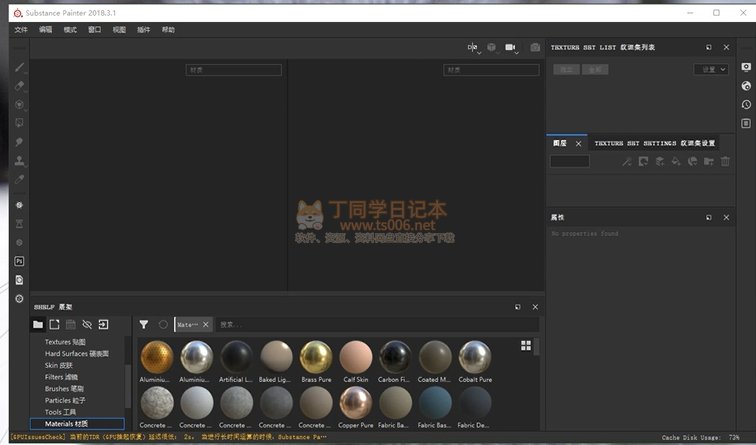Close the Mate... filter tag in shelf

click(206, 324)
